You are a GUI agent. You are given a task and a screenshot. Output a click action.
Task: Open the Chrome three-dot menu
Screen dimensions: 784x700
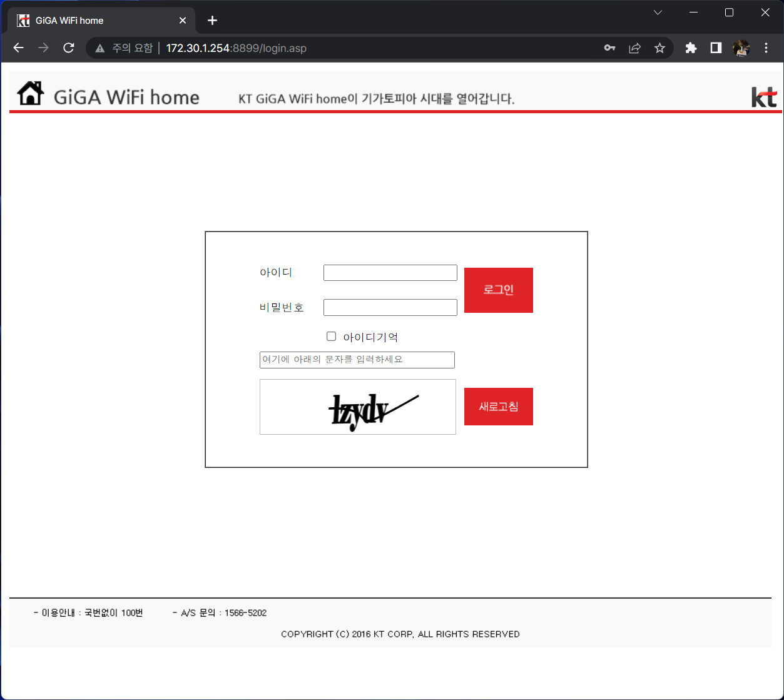[x=766, y=48]
